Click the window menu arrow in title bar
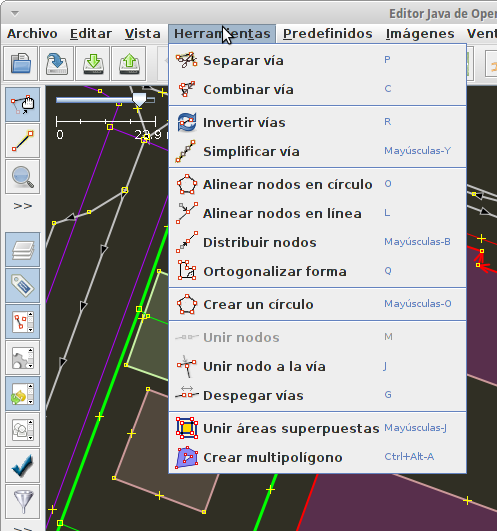Image resolution: width=497 pixels, height=531 pixels. [x=15, y=14]
